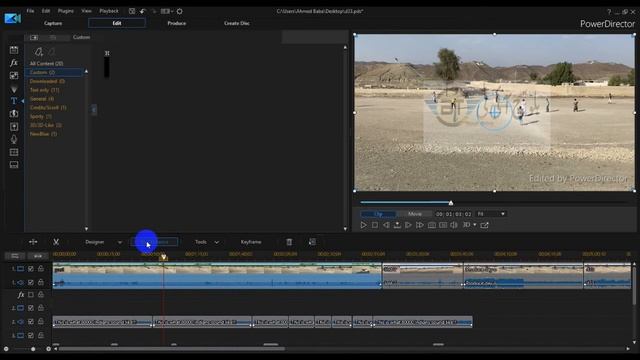Adjust the preview volume speaker icon
The width and height of the screenshot is (640, 360).
coord(454,225)
